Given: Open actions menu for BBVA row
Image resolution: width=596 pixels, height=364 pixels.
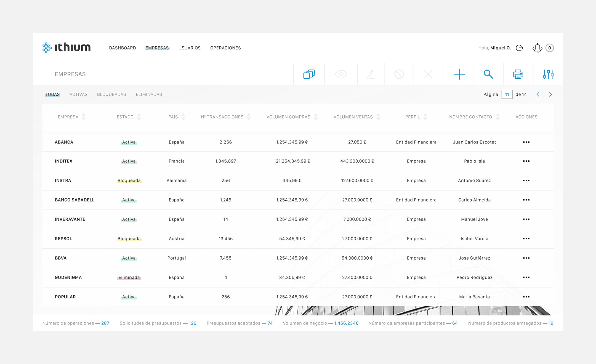Looking at the screenshot, I should click(526, 258).
